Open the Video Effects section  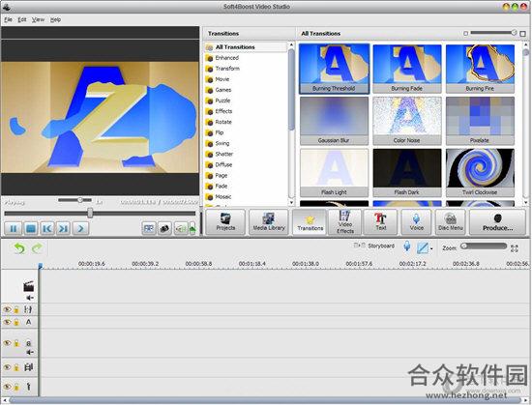pos(345,222)
